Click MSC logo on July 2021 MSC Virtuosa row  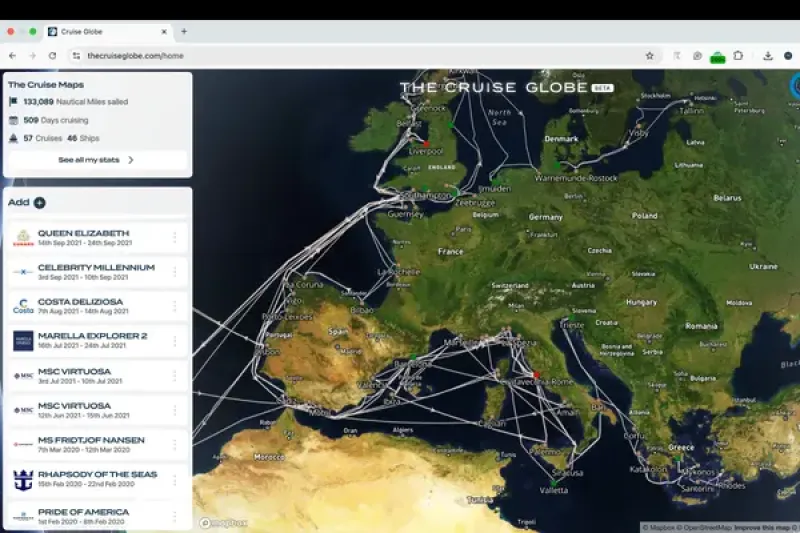pyautogui.click(x=23, y=376)
